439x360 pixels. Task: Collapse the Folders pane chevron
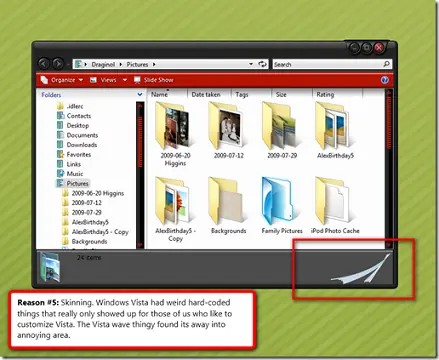(x=140, y=95)
